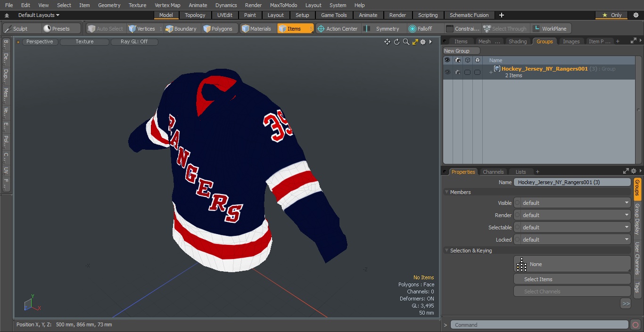Screen dimensions: 644x332
Task: Click the home icon left of Default Layouts
Action: click(x=7, y=15)
